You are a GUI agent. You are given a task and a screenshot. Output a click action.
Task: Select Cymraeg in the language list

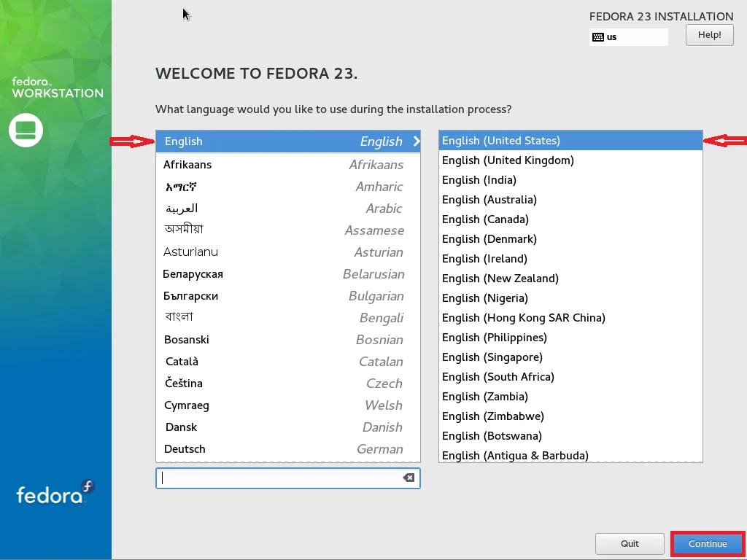[x=287, y=405]
